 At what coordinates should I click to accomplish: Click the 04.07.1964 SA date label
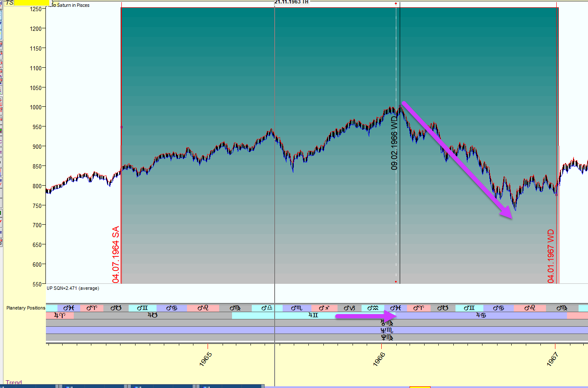pos(116,255)
